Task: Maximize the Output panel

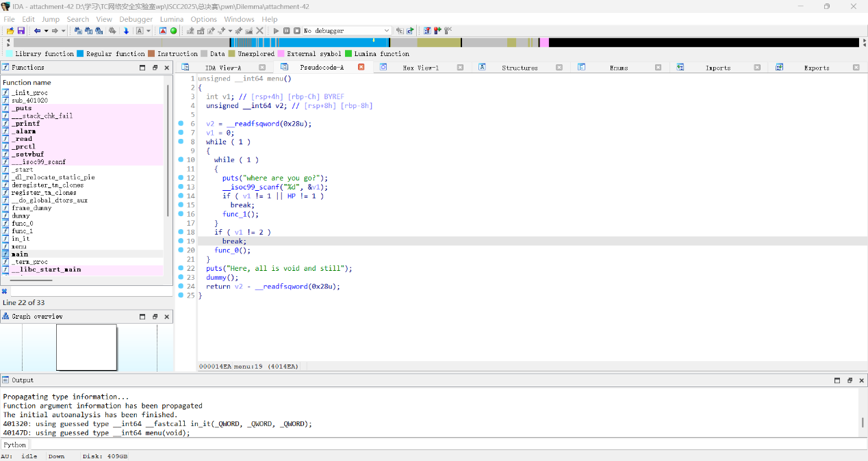Action: click(x=837, y=380)
